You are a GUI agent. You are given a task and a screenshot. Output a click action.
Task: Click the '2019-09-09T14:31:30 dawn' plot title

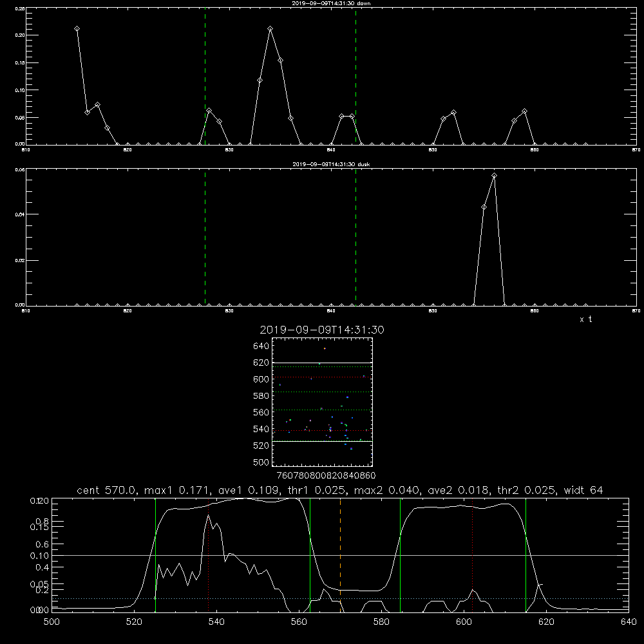[331, 3]
